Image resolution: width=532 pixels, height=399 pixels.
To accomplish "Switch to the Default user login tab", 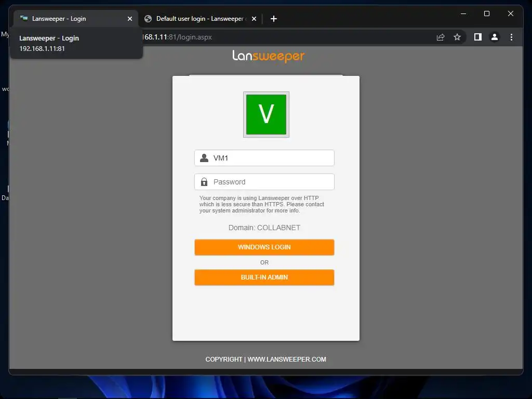I will 200,19.
